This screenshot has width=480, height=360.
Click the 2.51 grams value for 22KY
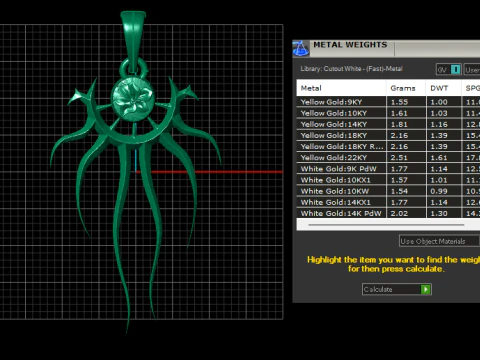[399, 158]
